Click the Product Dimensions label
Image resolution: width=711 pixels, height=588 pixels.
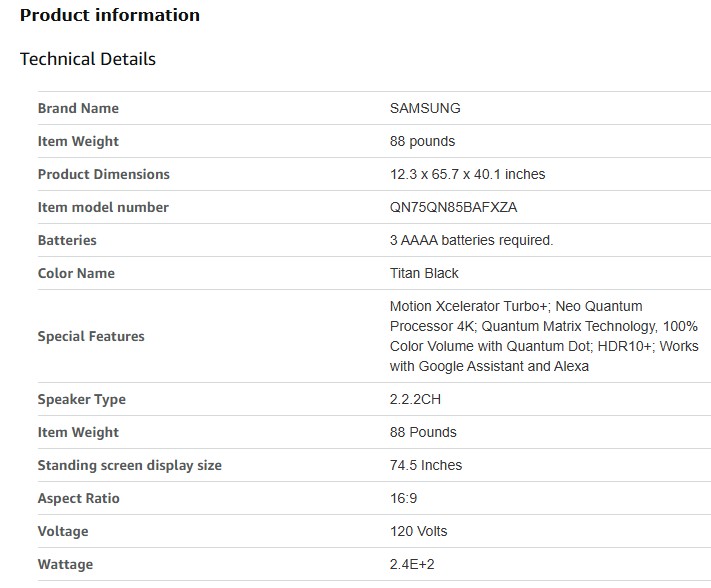tap(104, 174)
